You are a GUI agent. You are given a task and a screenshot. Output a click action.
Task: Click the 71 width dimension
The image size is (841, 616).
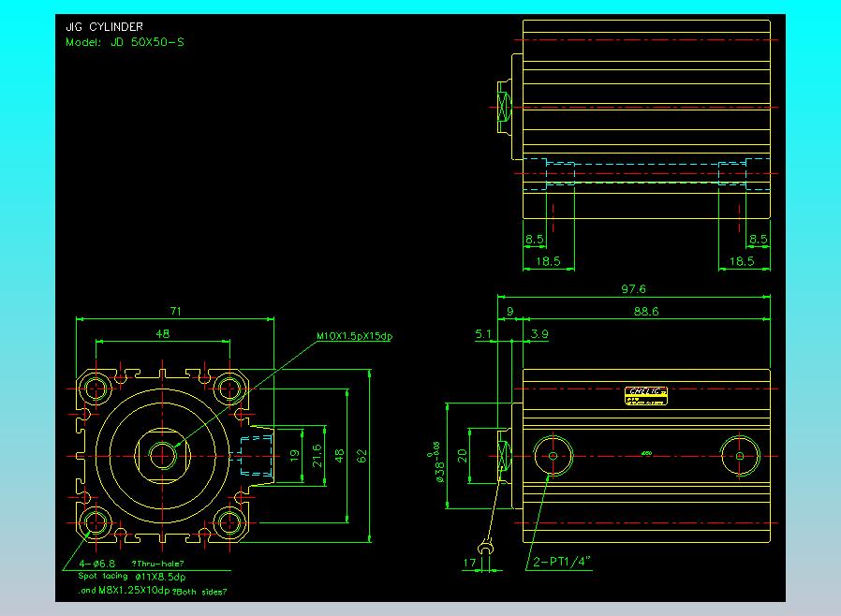coord(175,311)
